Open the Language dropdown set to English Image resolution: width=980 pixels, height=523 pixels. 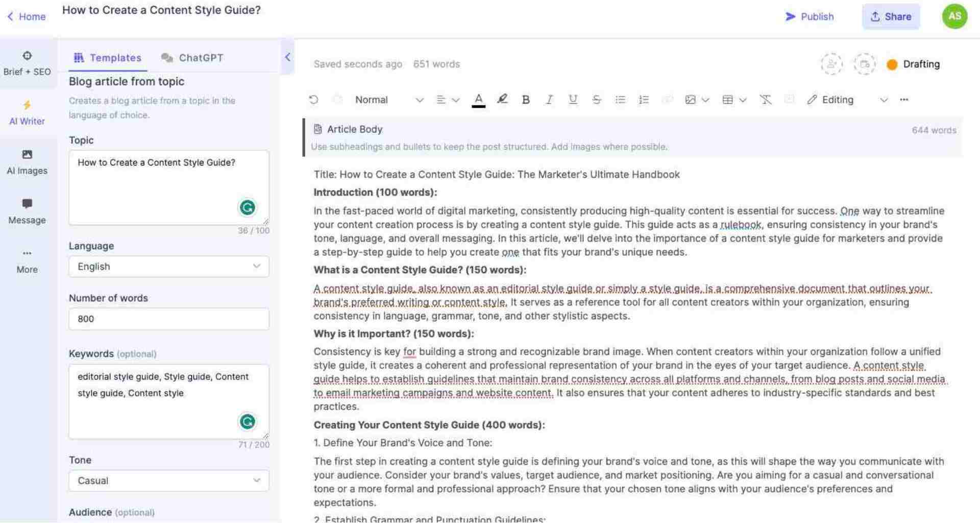pyautogui.click(x=169, y=267)
